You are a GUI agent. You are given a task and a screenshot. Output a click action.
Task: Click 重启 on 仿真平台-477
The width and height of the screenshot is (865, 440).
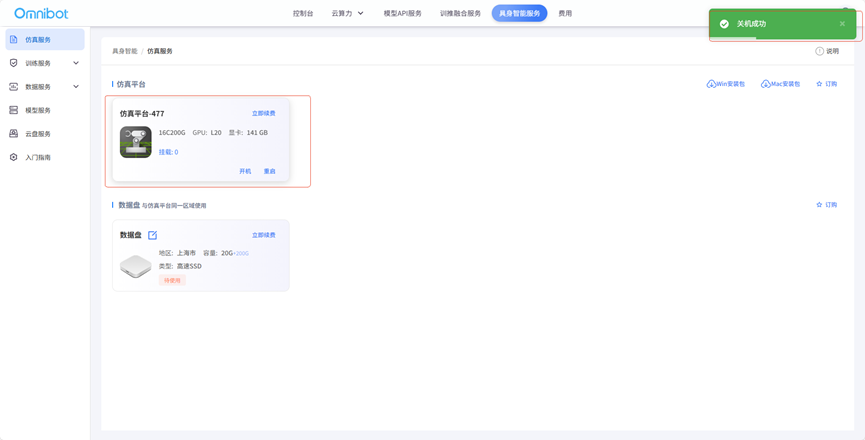pyautogui.click(x=269, y=171)
